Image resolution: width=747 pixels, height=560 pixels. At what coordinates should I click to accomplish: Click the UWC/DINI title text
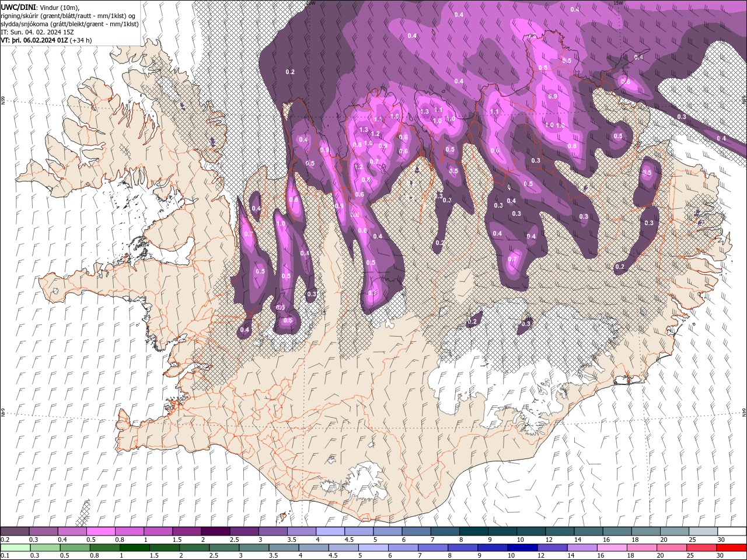(x=18, y=7)
